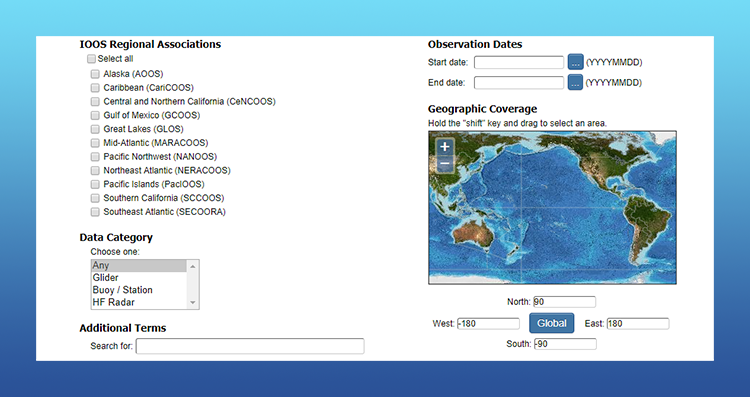Viewport: 750px width, 397px height.
Task: Click the Global coverage button
Action: pyautogui.click(x=551, y=323)
